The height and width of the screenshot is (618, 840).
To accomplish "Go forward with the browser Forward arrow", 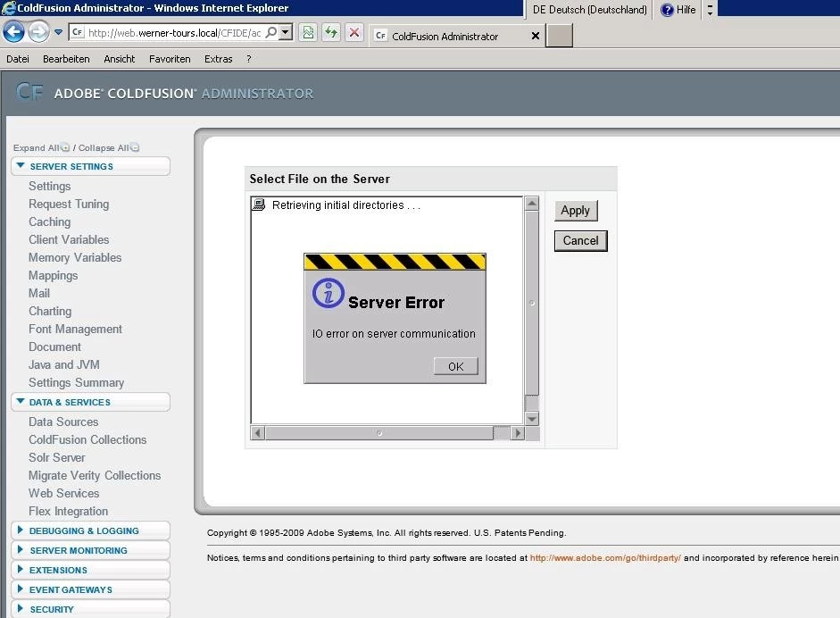I will click(x=38, y=32).
